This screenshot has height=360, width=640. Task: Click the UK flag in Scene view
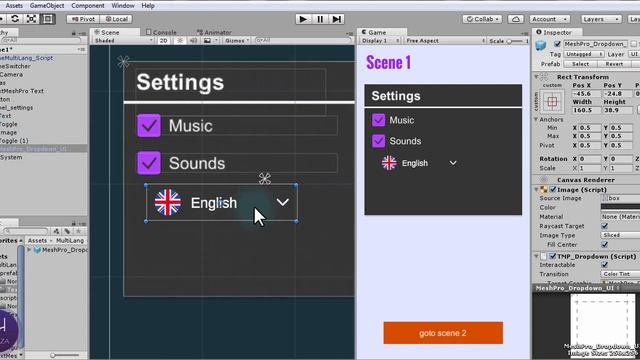pyautogui.click(x=168, y=202)
